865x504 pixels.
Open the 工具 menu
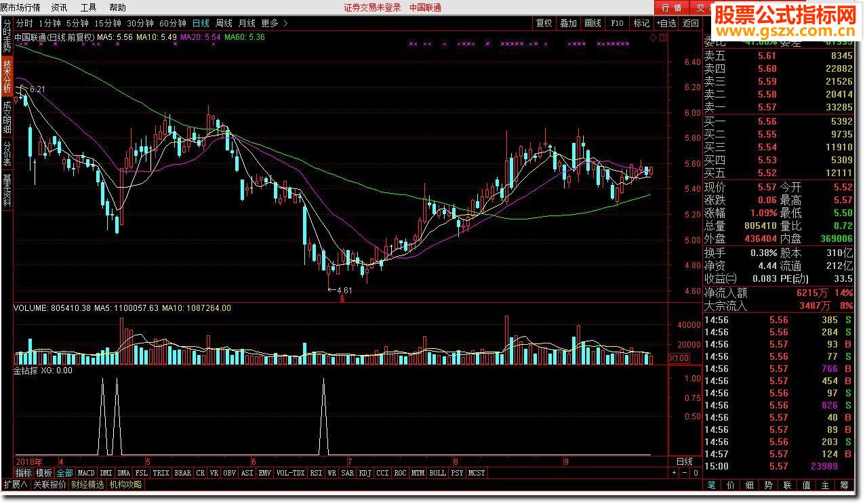[x=88, y=7]
